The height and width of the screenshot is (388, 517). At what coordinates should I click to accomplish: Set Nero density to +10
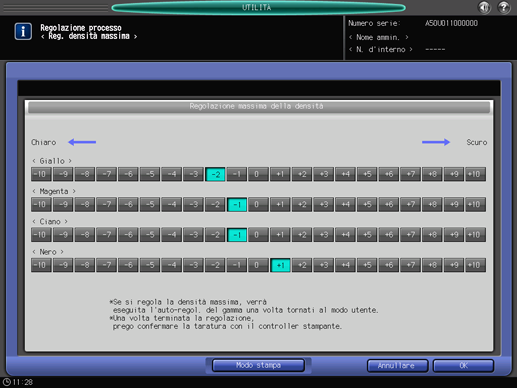pyautogui.click(x=476, y=265)
